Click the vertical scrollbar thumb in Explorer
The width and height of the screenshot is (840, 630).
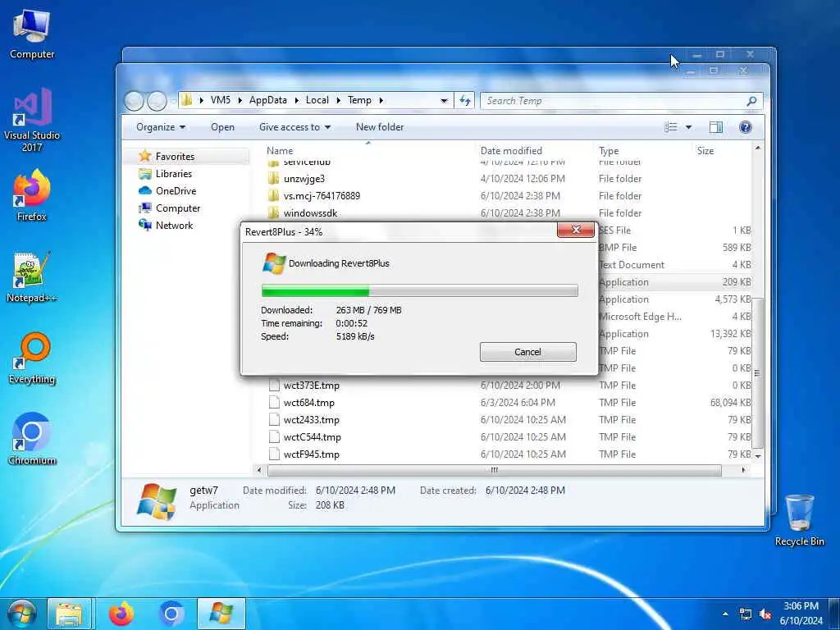click(757, 372)
